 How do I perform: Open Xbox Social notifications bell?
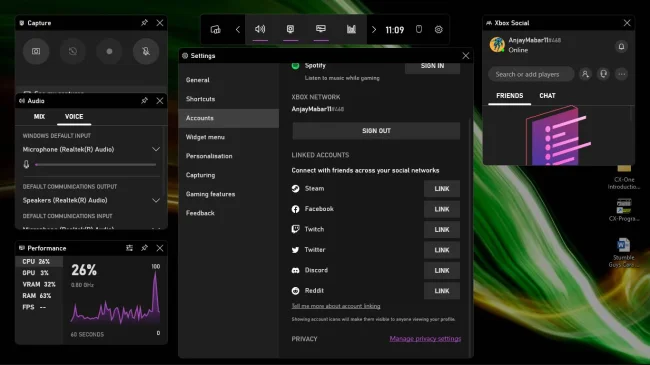coord(621,46)
